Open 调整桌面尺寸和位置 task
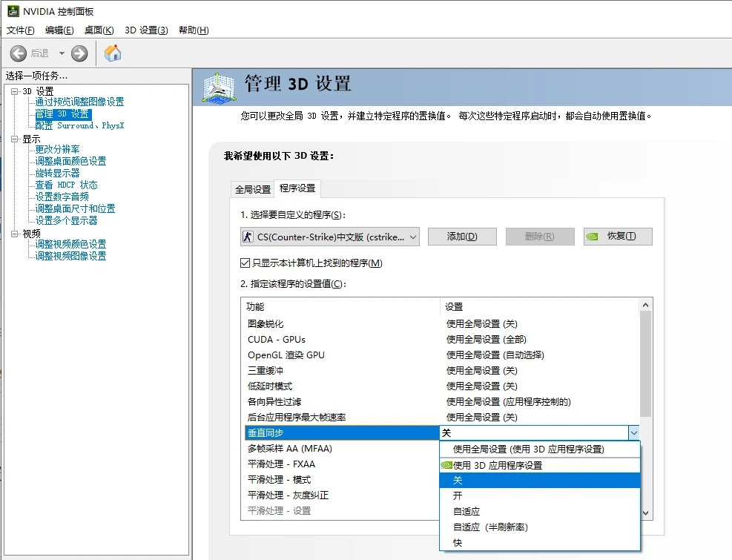732x560 pixels. click(x=75, y=208)
